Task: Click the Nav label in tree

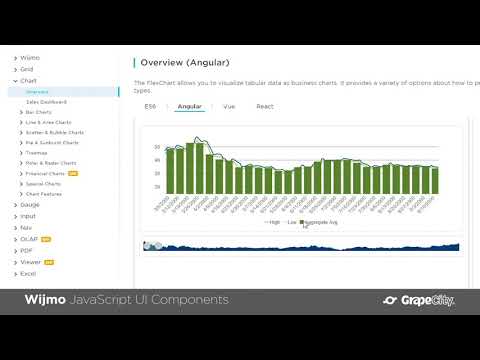Action: [26, 228]
